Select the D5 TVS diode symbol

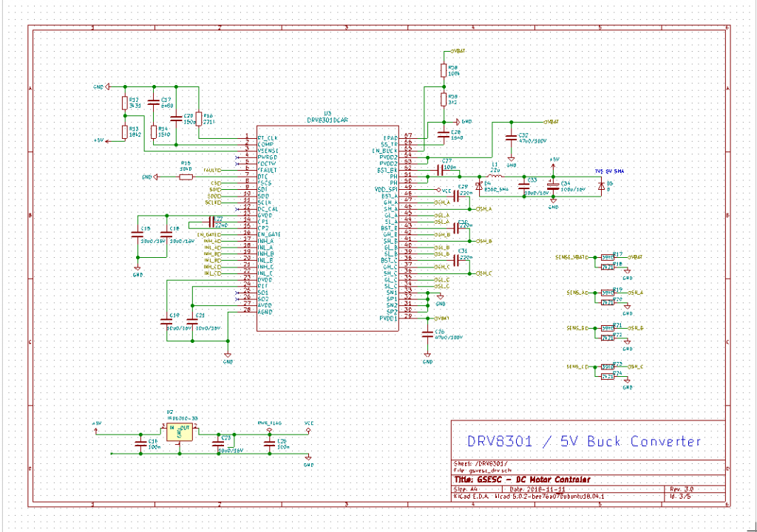pyautogui.click(x=600, y=186)
